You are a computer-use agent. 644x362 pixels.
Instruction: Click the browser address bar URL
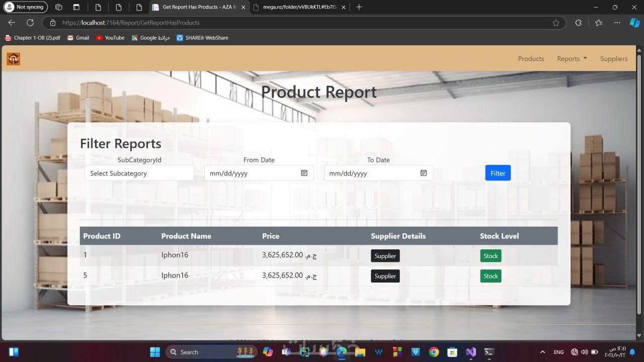131,23
